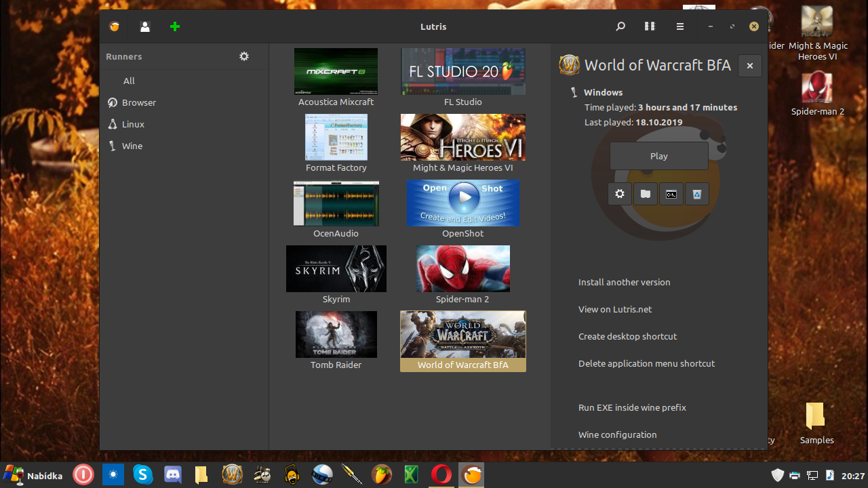Click the Last played: 18.10.2019 text
868x488 pixels.
click(633, 123)
